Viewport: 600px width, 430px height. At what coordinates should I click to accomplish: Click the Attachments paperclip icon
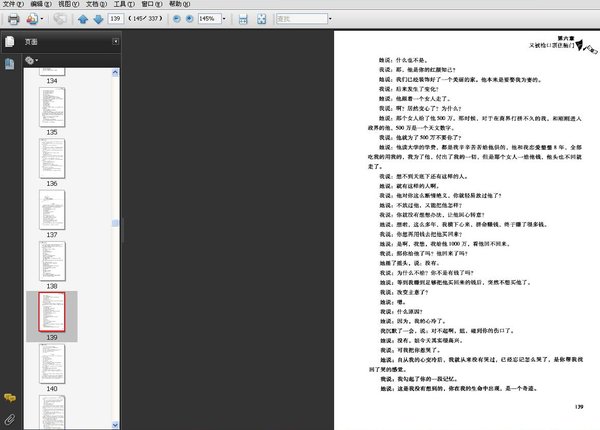[x=10, y=420]
